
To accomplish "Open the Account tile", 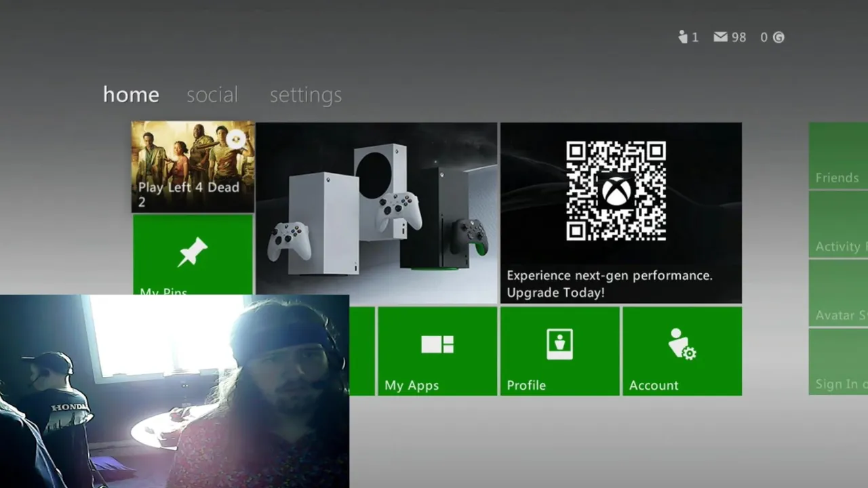I will 682,351.
